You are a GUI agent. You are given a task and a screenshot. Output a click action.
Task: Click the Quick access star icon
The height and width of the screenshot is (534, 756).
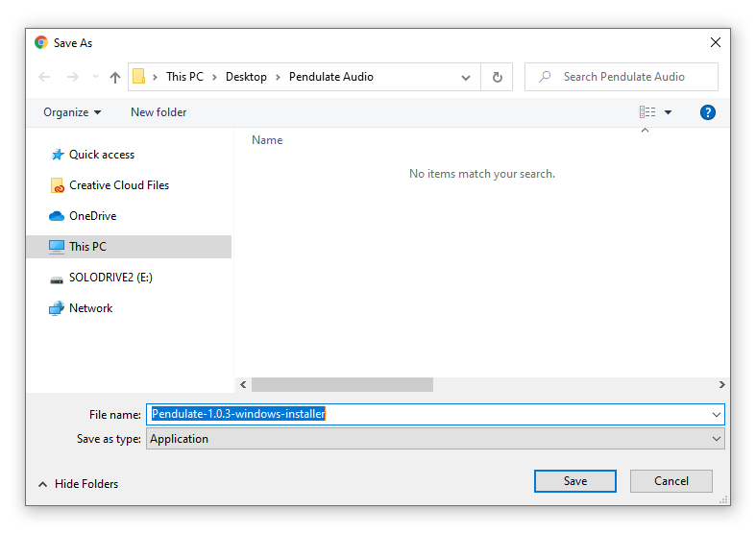pyautogui.click(x=58, y=155)
